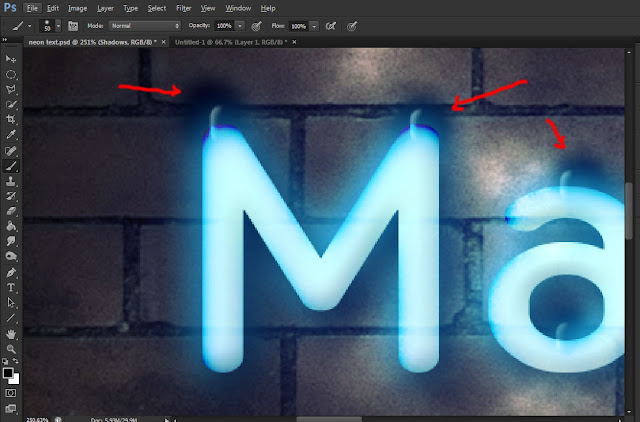Select the Elliptical Marquee tool
The width and height of the screenshot is (640, 422).
click(11, 74)
